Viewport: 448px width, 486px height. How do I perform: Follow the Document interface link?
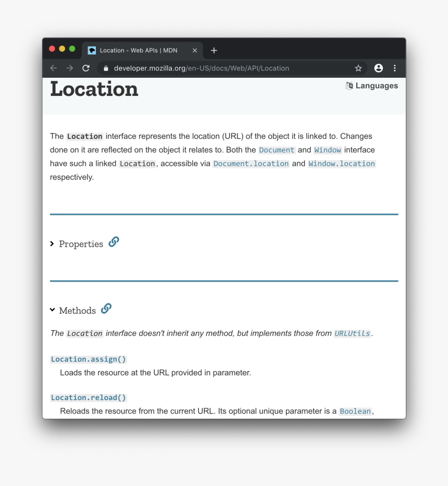tap(277, 150)
